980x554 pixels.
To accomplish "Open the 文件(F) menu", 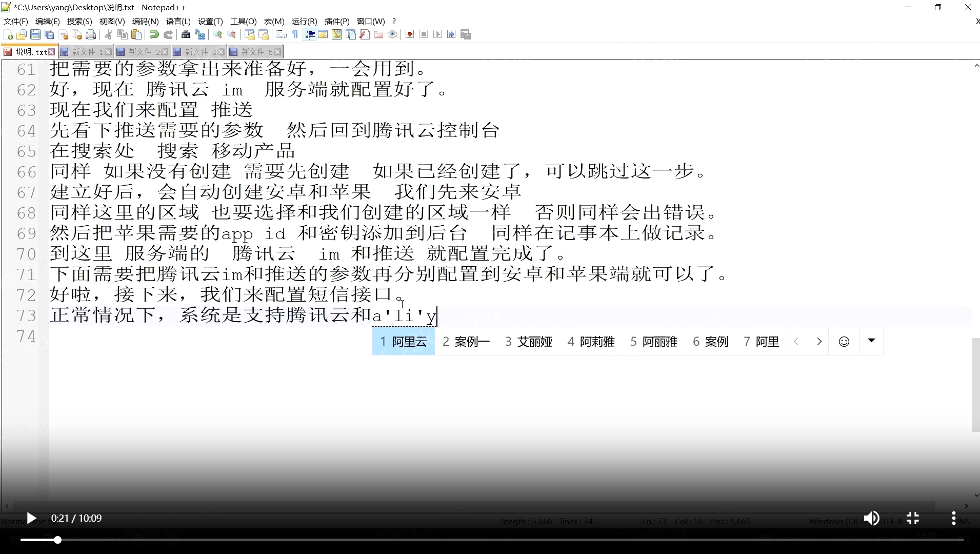I will pyautogui.click(x=15, y=21).
